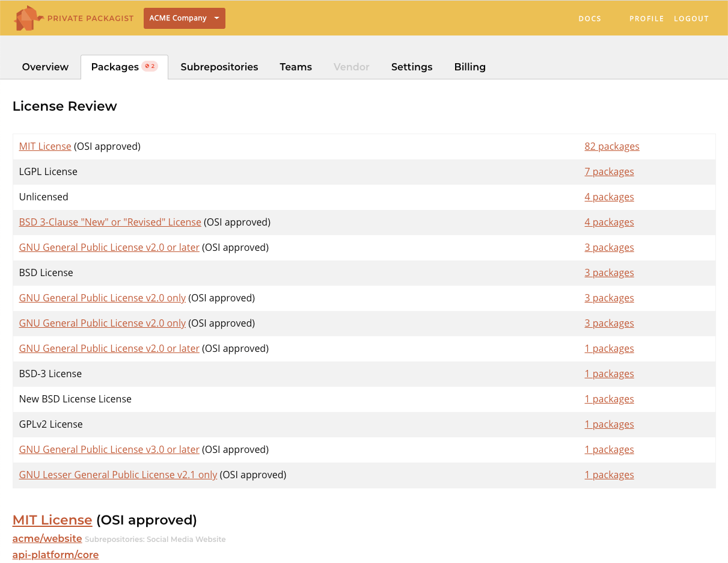Open GNU General Public License v3.0 or later
The width and height of the screenshot is (728, 563).
click(109, 449)
